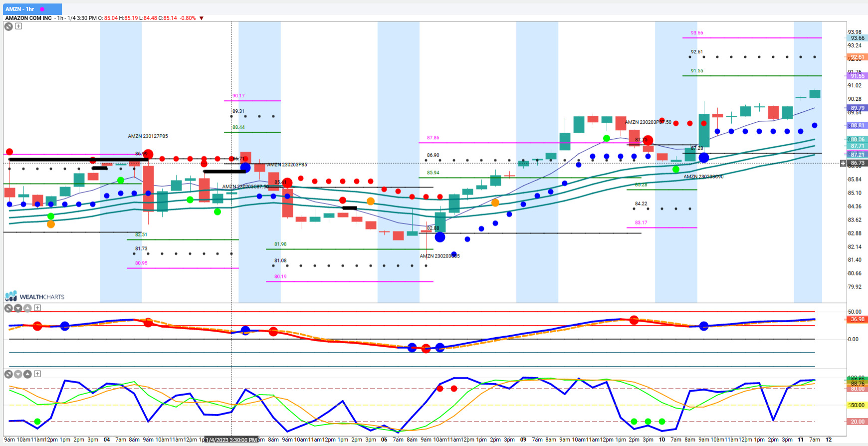Click the AMZN 230203C90 option label
The width and height of the screenshot is (868, 446).
pyautogui.click(x=703, y=177)
